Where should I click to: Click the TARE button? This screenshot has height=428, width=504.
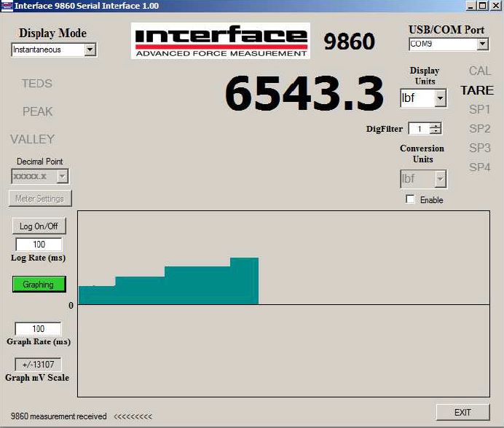pyautogui.click(x=477, y=90)
